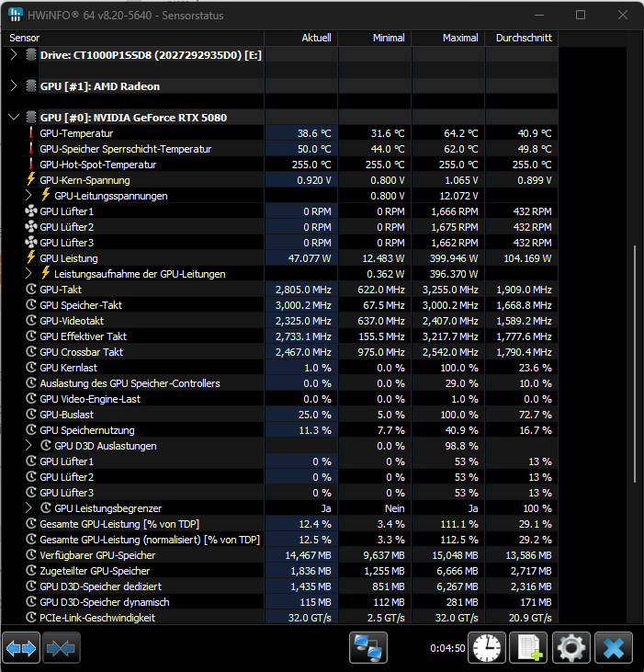Expand GPU Leistungsbegrenzer subgroup
This screenshot has height=672, width=644.
[28, 507]
